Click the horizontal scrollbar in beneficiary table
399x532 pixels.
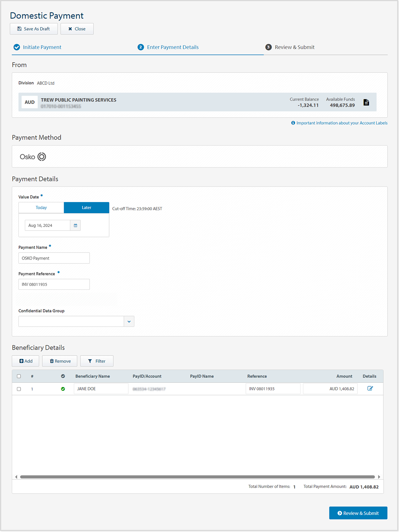tap(197, 477)
